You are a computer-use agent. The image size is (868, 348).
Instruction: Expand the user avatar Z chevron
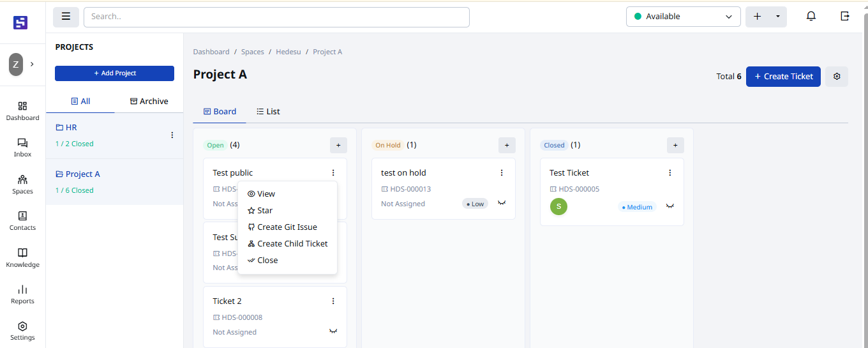[32, 64]
